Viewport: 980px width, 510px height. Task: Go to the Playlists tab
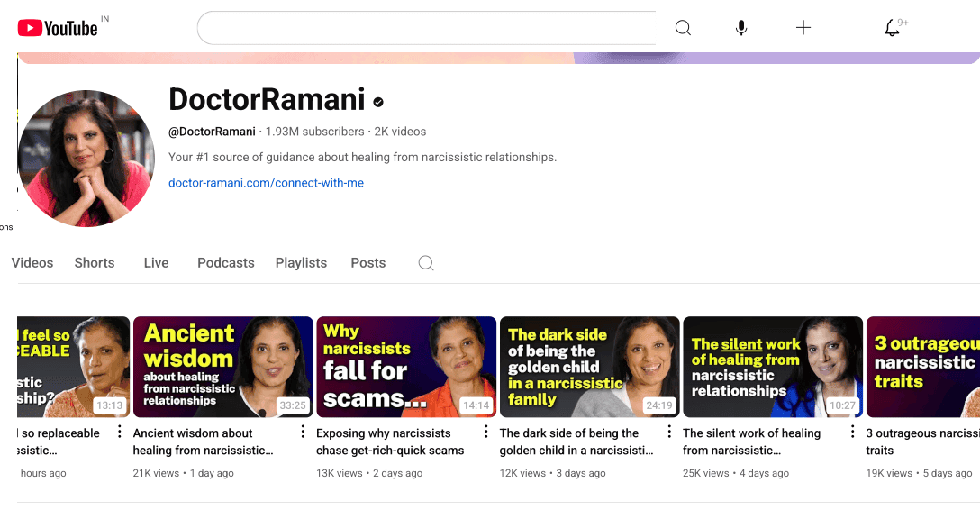pos(301,263)
